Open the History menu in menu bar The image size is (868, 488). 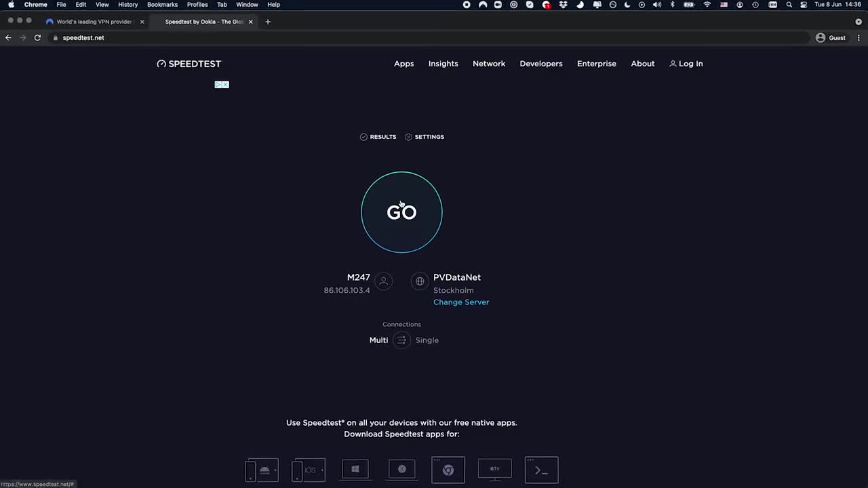pos(127,5)
